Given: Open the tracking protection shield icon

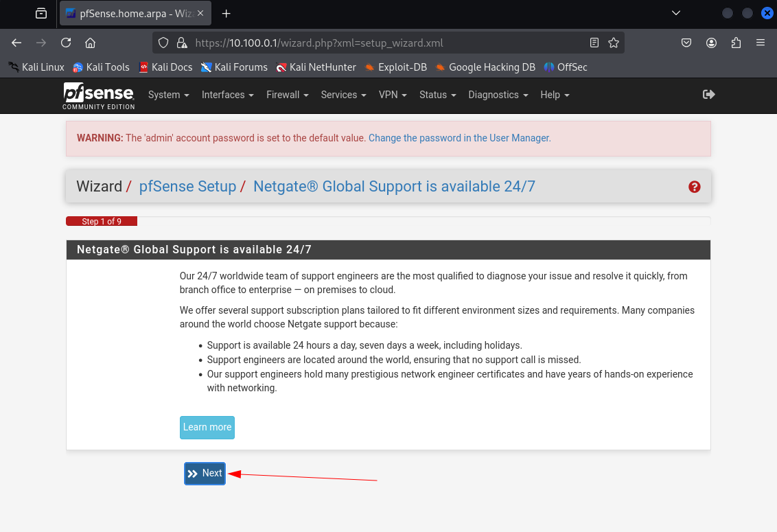Looking at the screenshot, I should 163,43.
